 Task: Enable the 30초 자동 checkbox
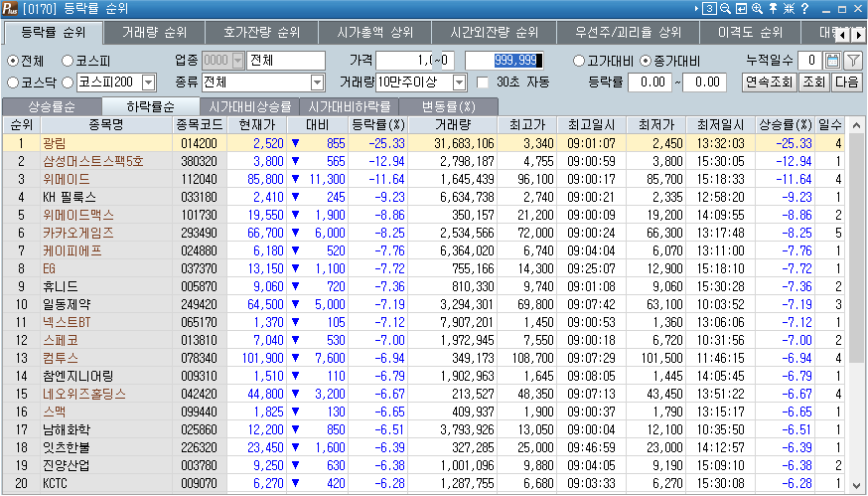(483, 83)
